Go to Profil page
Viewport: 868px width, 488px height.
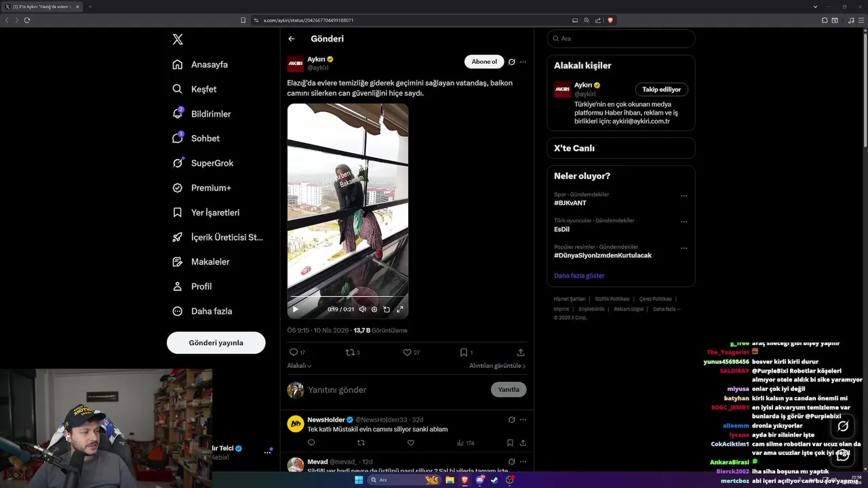point(192,287)
